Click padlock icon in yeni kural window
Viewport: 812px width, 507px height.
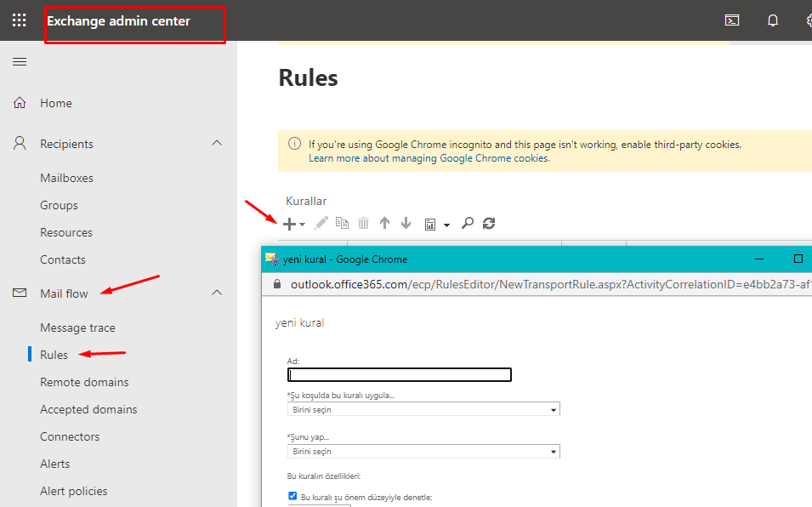pyautogui.click(x=277, y=284)
